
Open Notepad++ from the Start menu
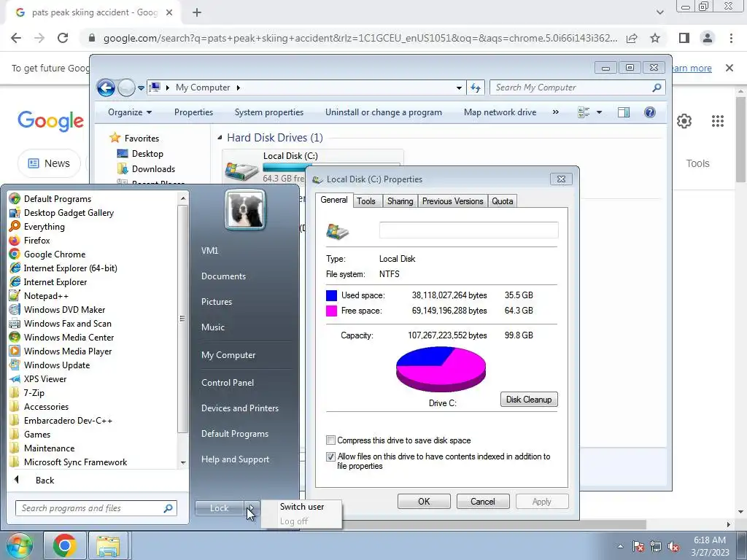[46, 296]
